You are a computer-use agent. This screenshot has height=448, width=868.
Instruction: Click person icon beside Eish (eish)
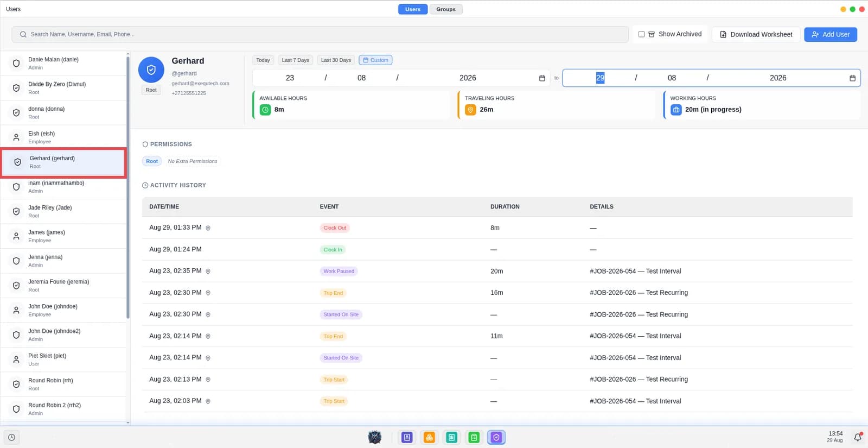point(16,137)
